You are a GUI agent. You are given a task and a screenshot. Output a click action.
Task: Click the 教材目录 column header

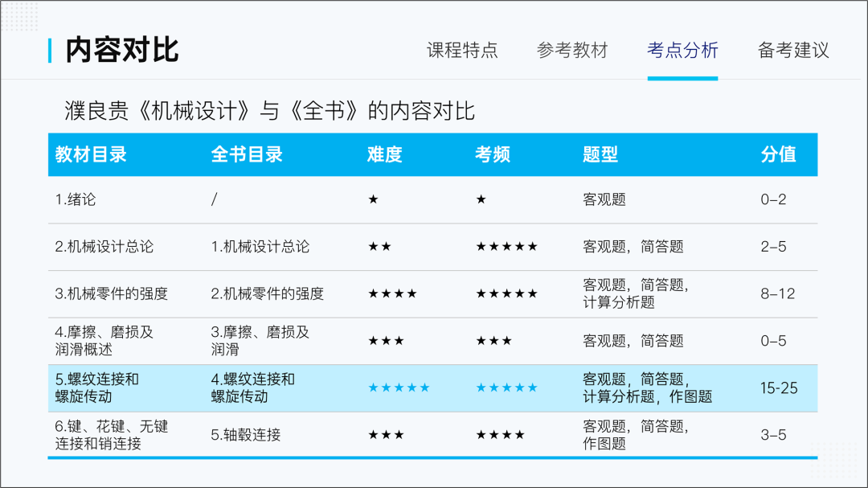point(91,154)
